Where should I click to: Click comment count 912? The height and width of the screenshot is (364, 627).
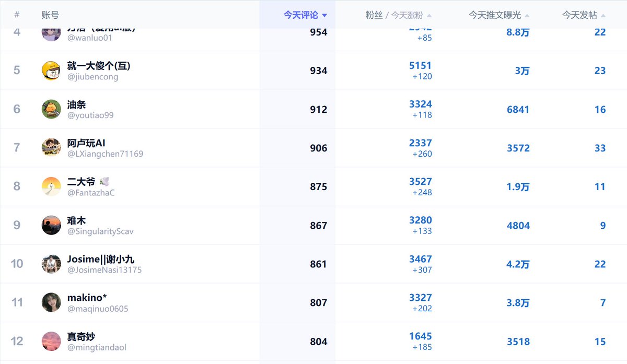(319, 109)
